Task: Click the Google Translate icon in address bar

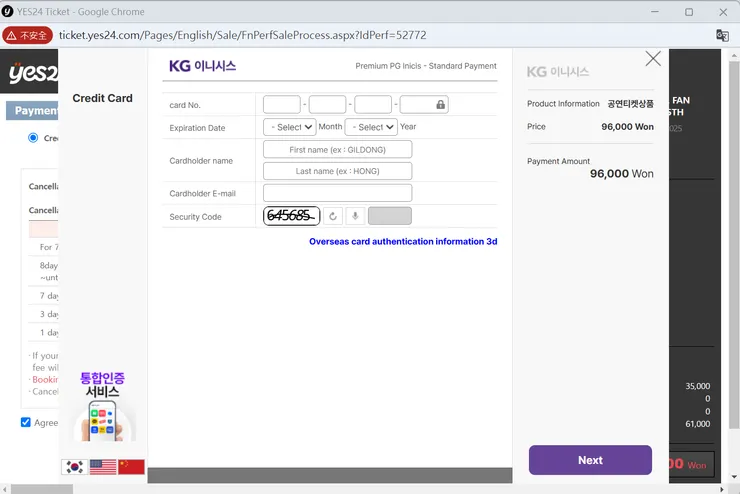Action: pyautogui.click(x=722, y=35)
